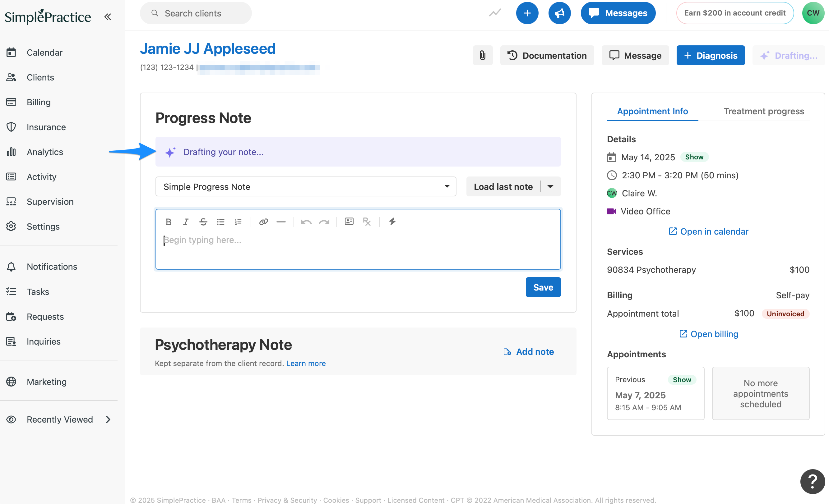Toggle bold formatting in note editor
This screenshot has width=829, height=504.
coord(169,222)
